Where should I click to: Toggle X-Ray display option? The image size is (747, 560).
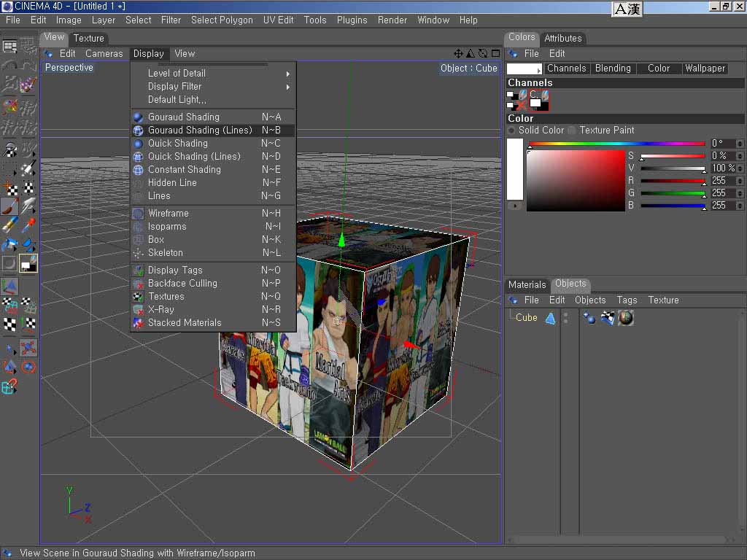tap(213, 309)
